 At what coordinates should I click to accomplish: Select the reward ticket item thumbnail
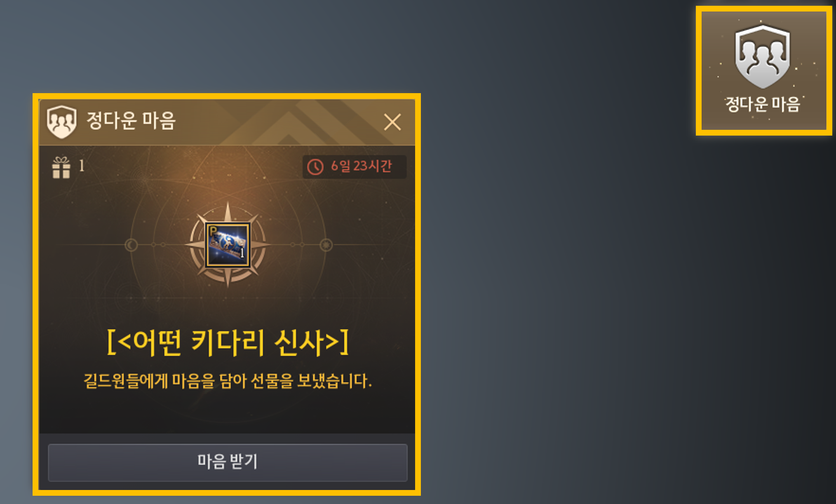pyautogui.click(x=228, y=245)
